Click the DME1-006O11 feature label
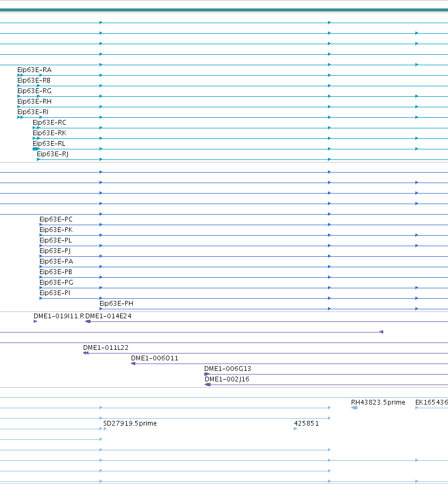The width and height of the screenshot is (448, 484). [154, 358]
